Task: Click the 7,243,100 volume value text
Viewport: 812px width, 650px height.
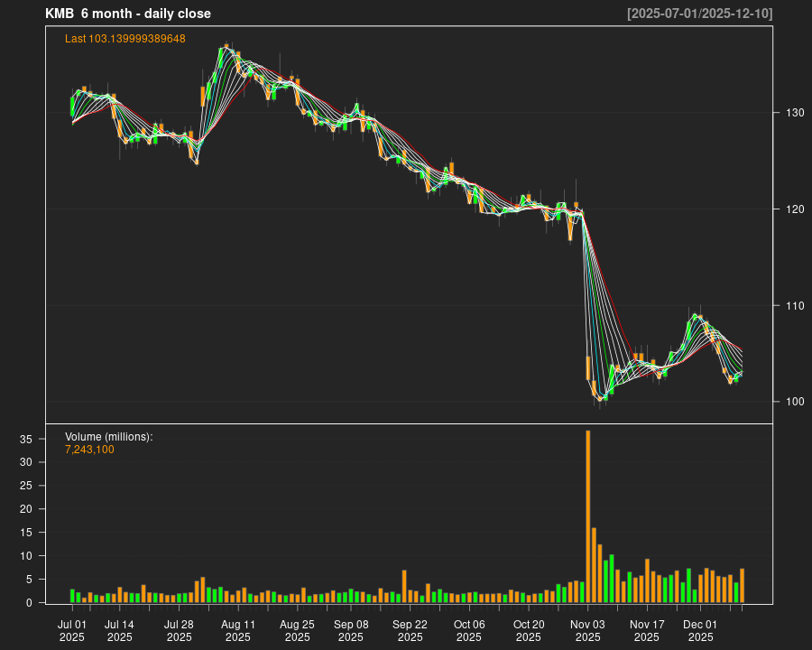Action: (89, 450)
